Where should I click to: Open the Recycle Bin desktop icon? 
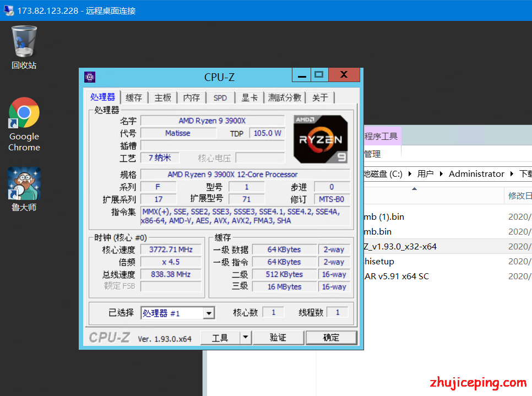pyautogui.click(x=24, y=47)
